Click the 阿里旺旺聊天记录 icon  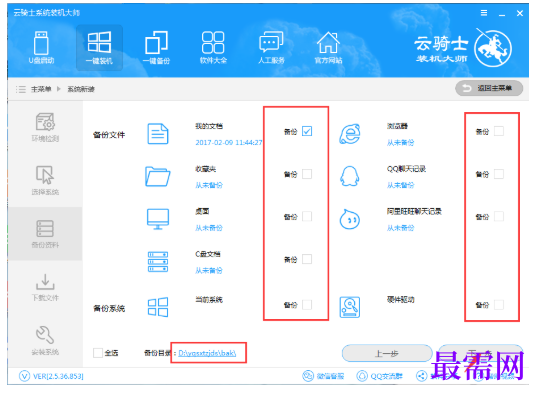(x=350, y=219)
